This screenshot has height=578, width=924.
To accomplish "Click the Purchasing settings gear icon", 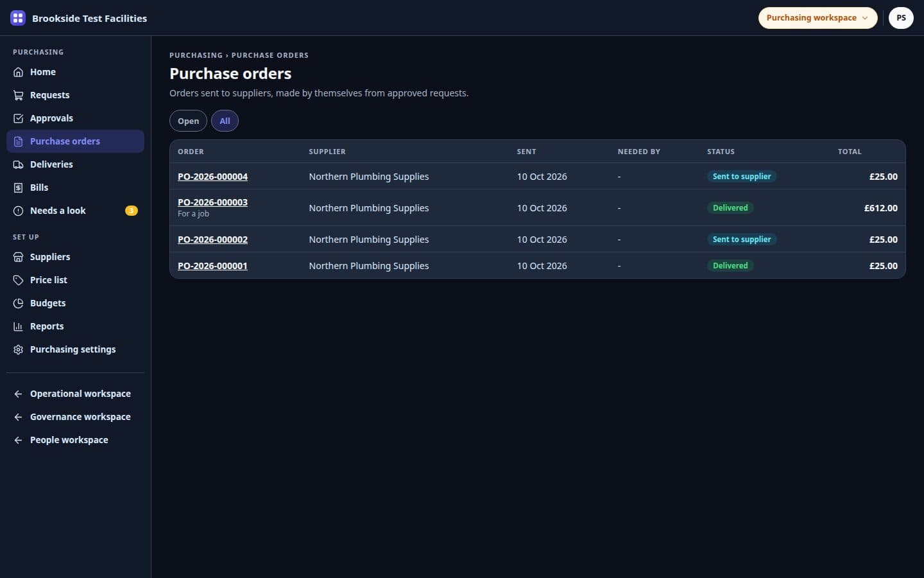I will [19, 349].
